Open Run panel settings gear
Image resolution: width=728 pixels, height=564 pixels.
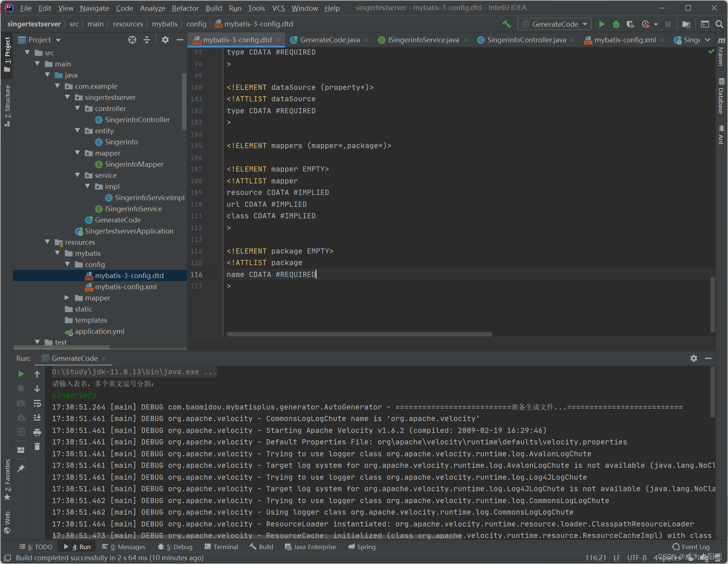click(x=693, y=358)
